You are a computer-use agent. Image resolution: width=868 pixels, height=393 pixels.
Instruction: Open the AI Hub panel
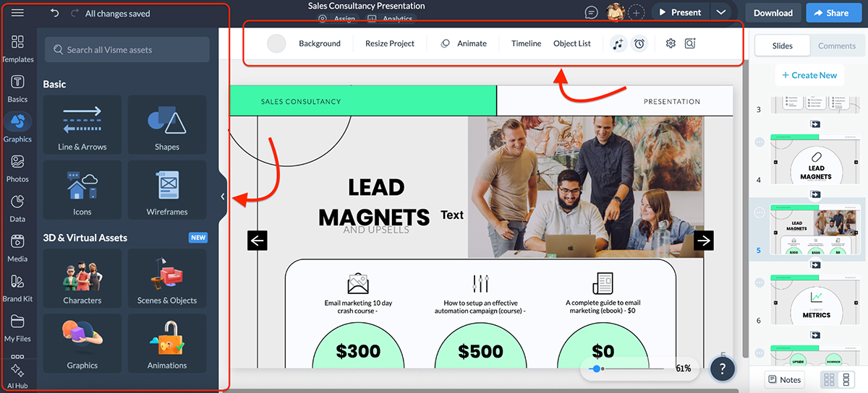click(17, 376)
